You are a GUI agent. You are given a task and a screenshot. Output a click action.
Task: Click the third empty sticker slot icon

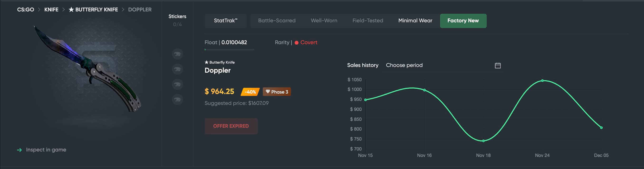pos(177,84)
